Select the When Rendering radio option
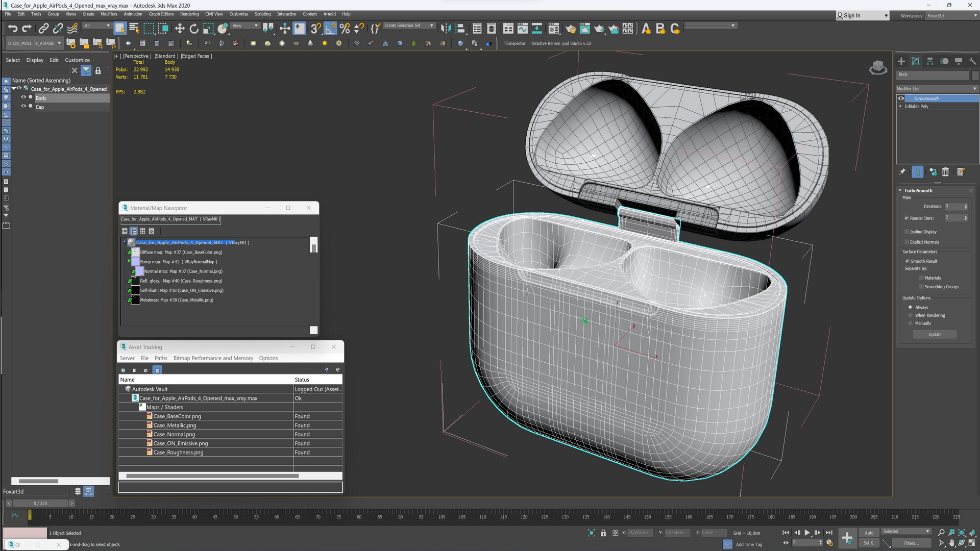This screenshot has height=551, width=980. [910, 315]
